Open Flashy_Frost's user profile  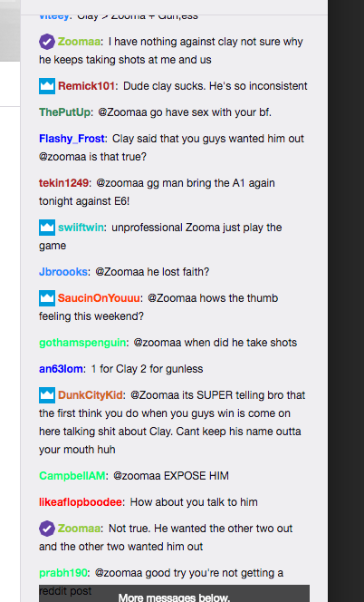coord(72,139)
